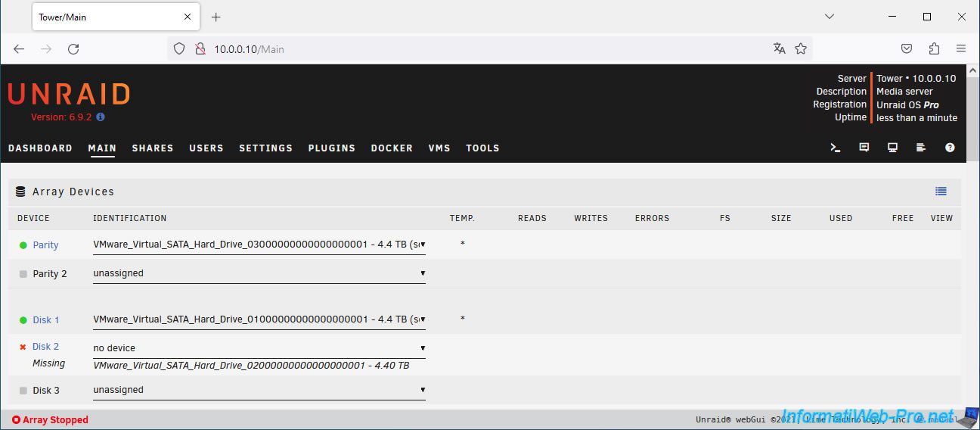Click the Disk 1 link
Viewport: 980px width, 430px height.
pos(45,320)
